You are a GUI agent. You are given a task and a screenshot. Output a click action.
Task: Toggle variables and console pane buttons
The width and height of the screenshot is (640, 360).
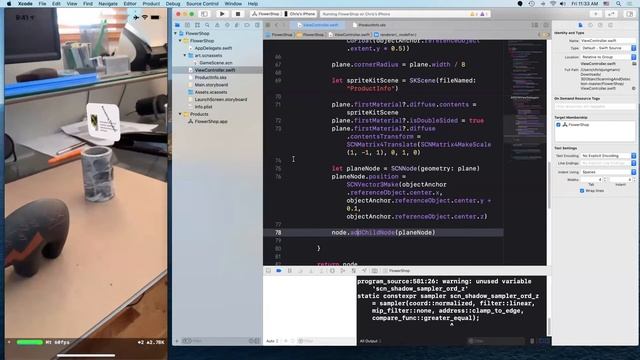[x=544, y=341]
